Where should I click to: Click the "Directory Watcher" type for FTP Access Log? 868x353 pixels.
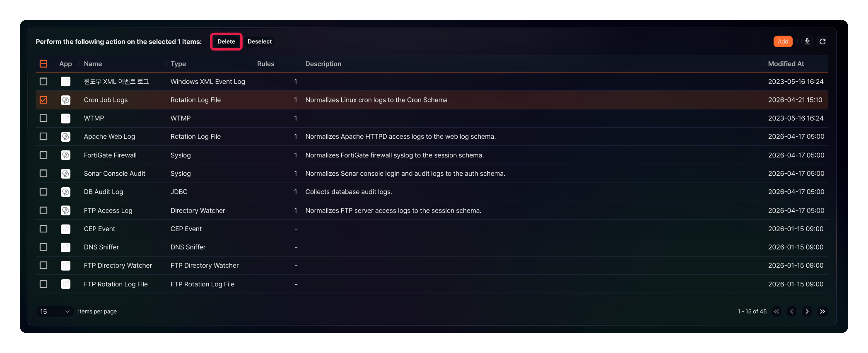point(198,210)
